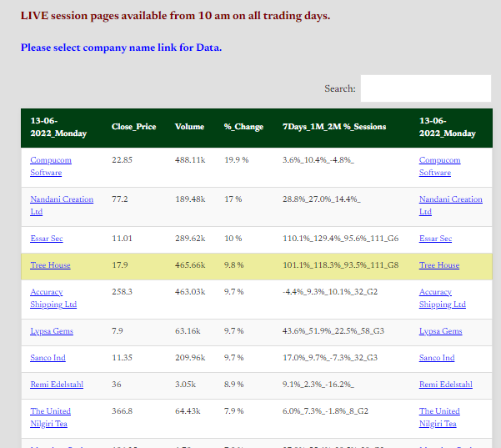The image size is (501, 448).
Task: Select volume 488.11k cell
Action: pyautogui.click(x=190, y=160)
